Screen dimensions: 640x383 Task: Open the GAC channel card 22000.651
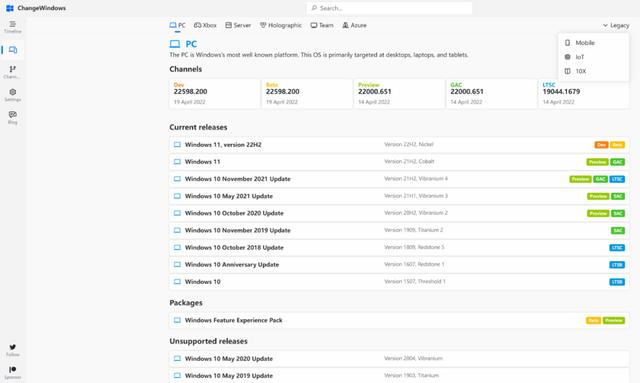coord(491,94)
